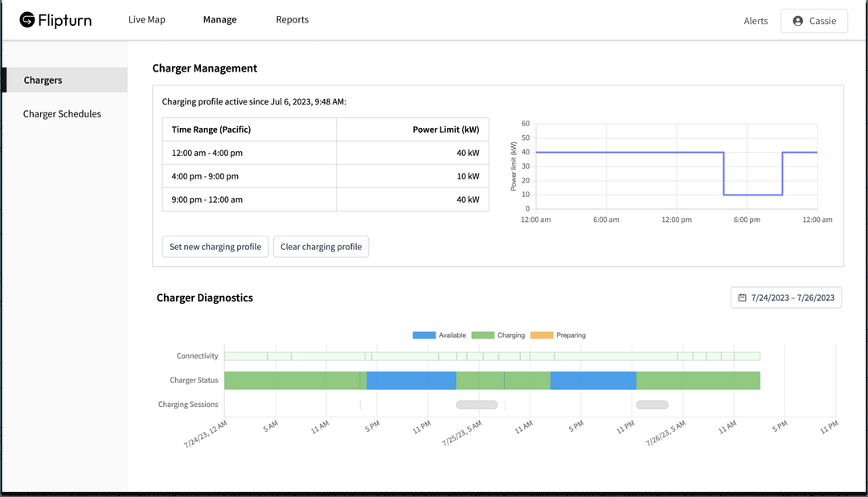
Task: Click the Flipturn logo icon
Action: (x=27, y=20)
